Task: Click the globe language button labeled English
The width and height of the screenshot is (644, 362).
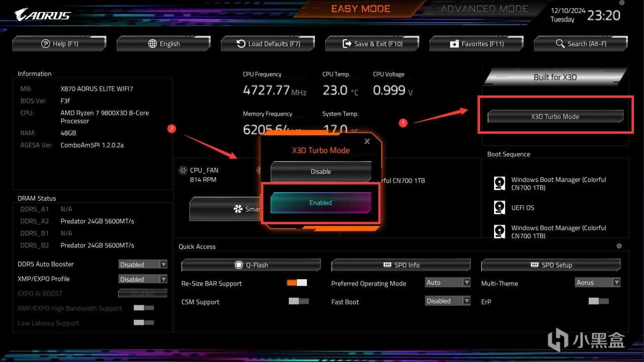Action: pyautogui.click(x=164, y=44)
